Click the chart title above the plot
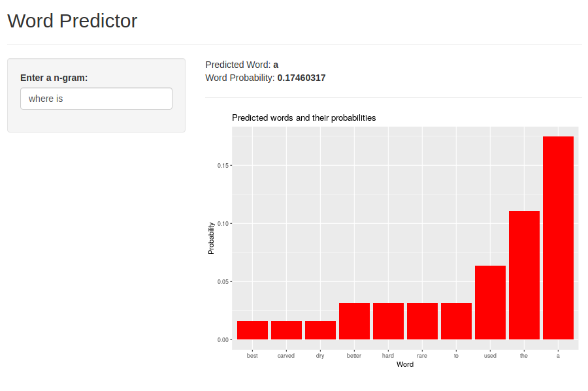588x391 pixels. [304, 117]
